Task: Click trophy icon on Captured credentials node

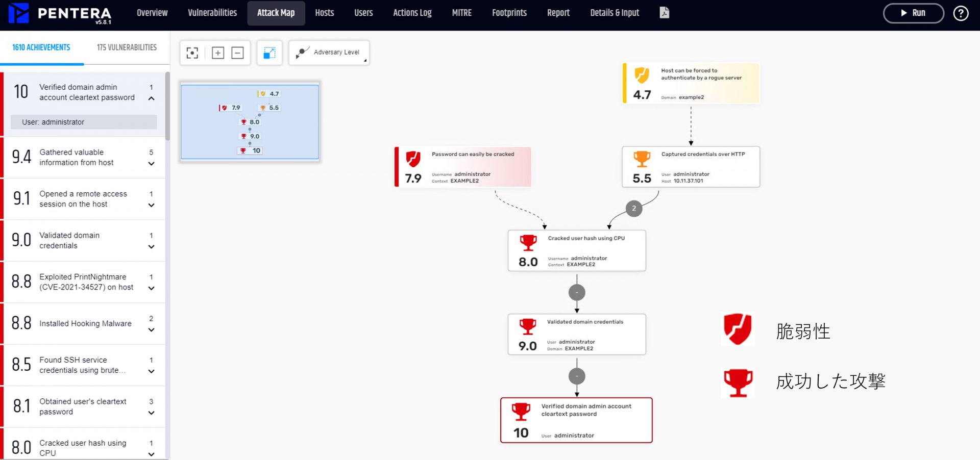Action: tap(642, 159)
